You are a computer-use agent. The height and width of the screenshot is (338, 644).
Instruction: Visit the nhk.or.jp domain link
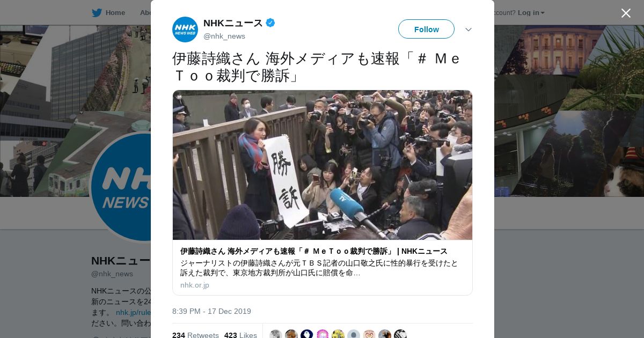[x=195, y=285]
